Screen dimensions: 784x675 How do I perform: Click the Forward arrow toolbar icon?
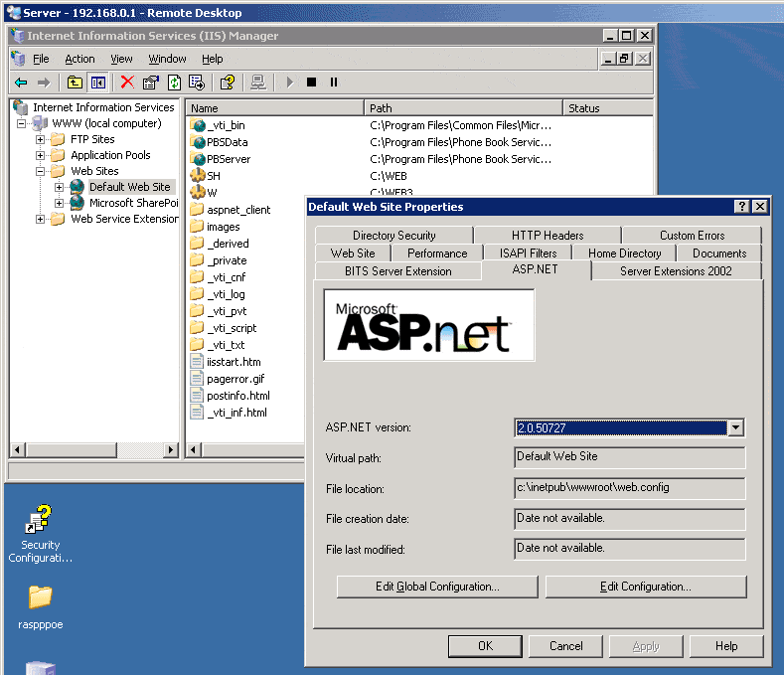44,83
